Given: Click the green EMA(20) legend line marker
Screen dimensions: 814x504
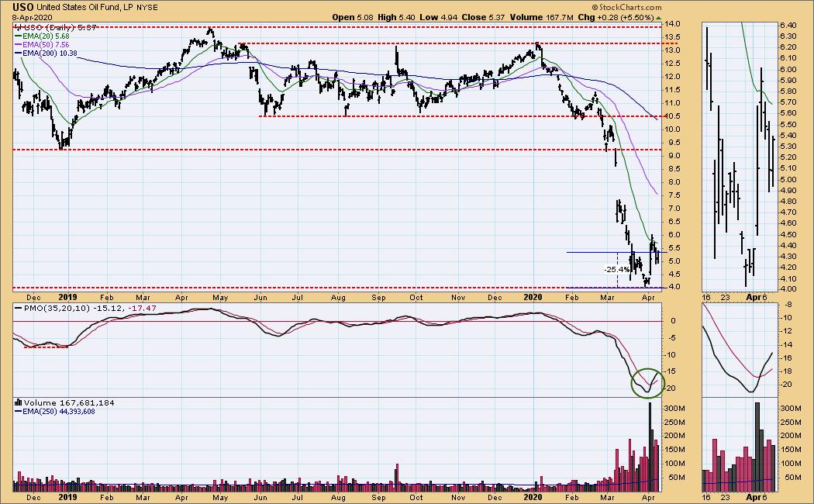Looking at the screenshot, I should [18, 36].
